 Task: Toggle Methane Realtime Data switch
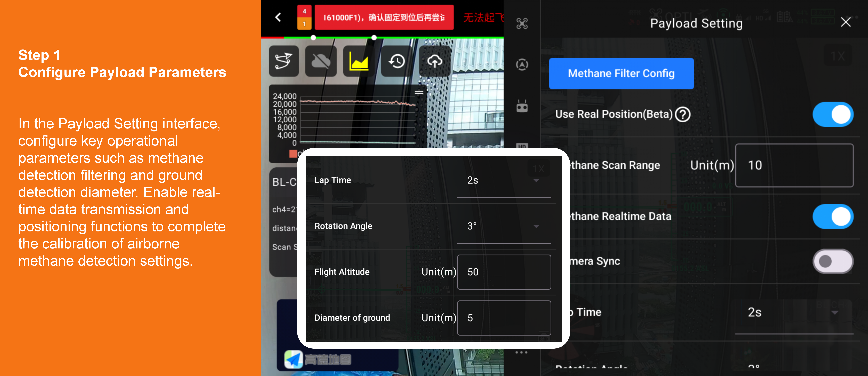(833, 216)
